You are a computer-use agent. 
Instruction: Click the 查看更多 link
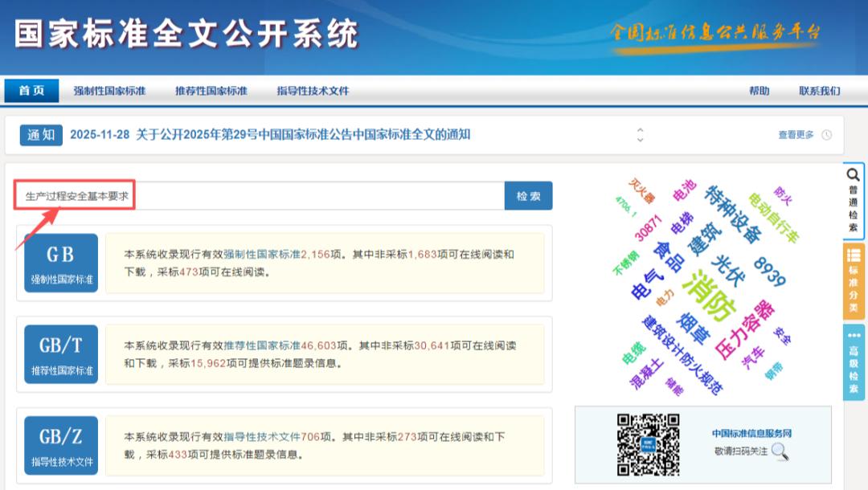click(796, 135)
